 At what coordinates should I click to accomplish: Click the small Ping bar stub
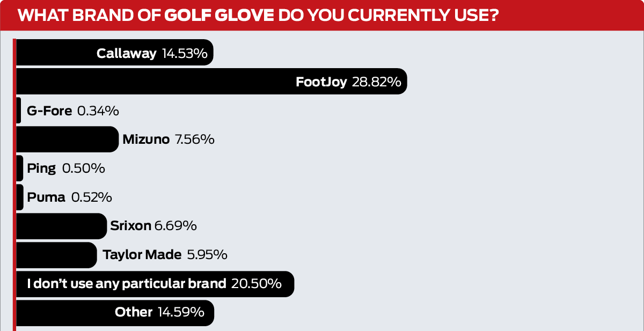(20, 168)
